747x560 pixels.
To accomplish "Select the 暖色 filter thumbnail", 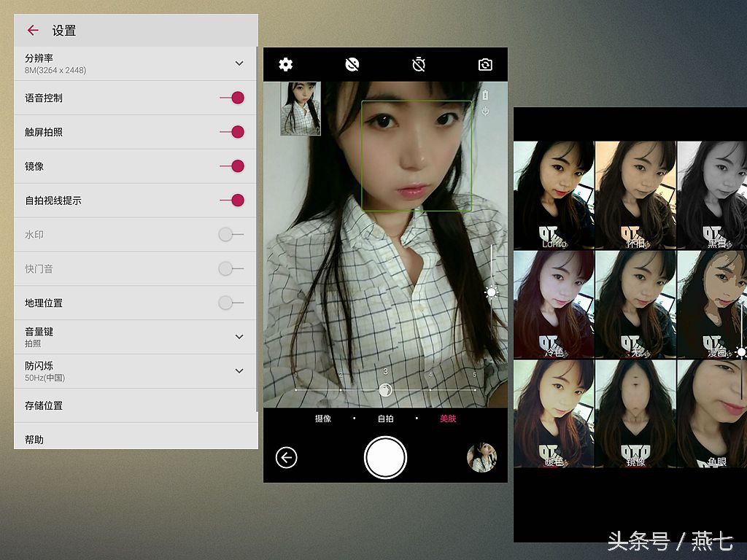I will [554, 414].
